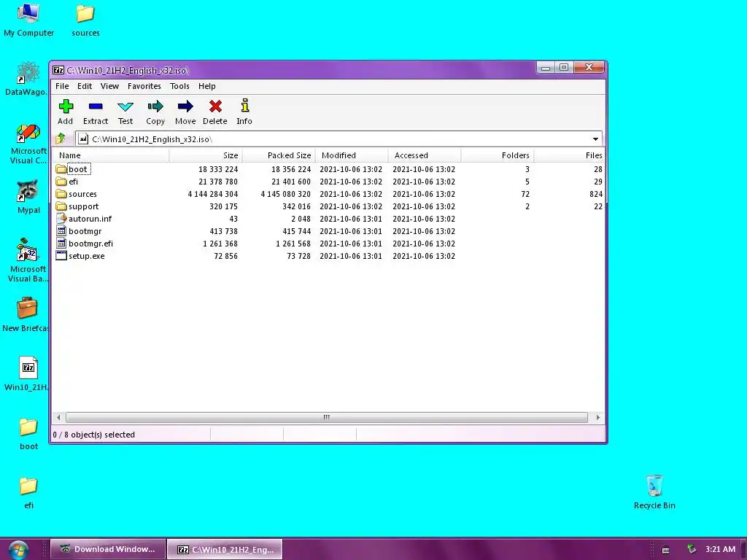Screen dimensions: 747x560
Task: Click folders count 72 in sources row
Action: (525, 194)
